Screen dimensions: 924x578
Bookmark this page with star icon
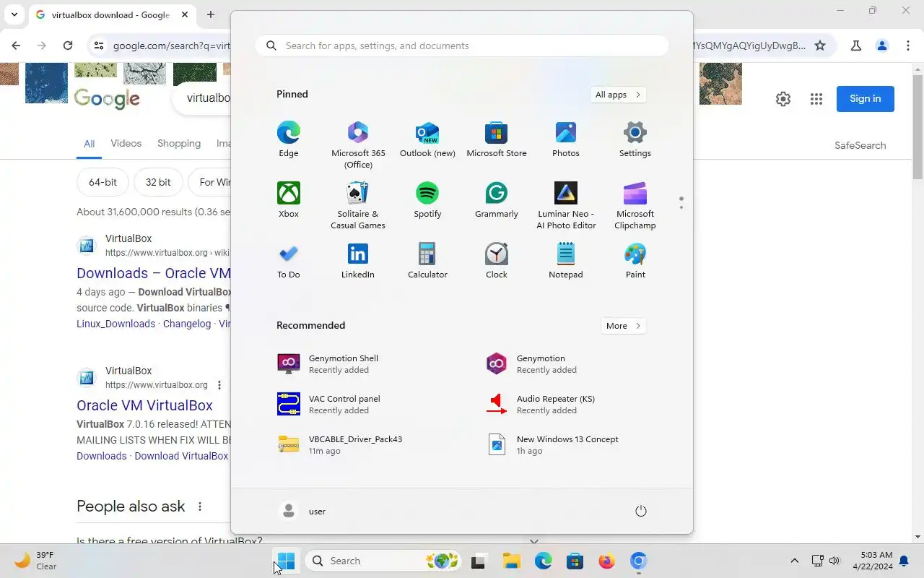(820, 46)
